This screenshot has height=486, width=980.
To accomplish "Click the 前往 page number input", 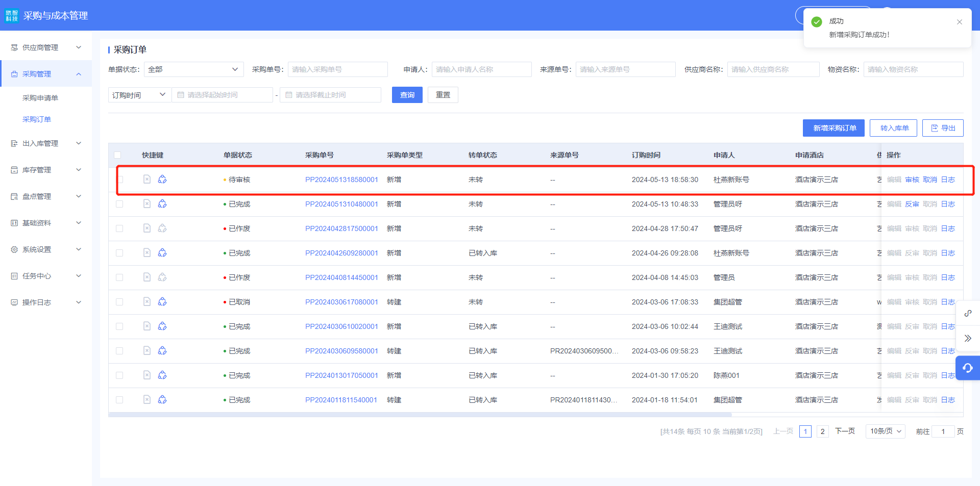I will click(x=943, y=431).
